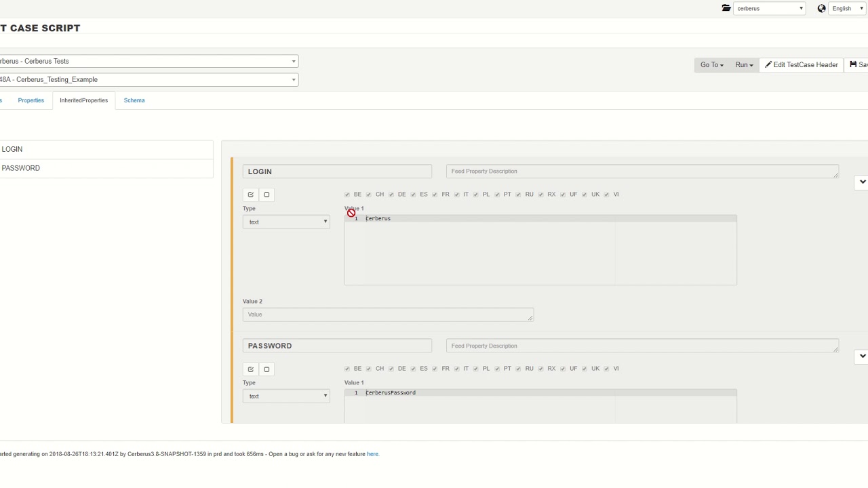
Task: Open the Cerberus Tests test dropdown
Action: pos(149,61)
